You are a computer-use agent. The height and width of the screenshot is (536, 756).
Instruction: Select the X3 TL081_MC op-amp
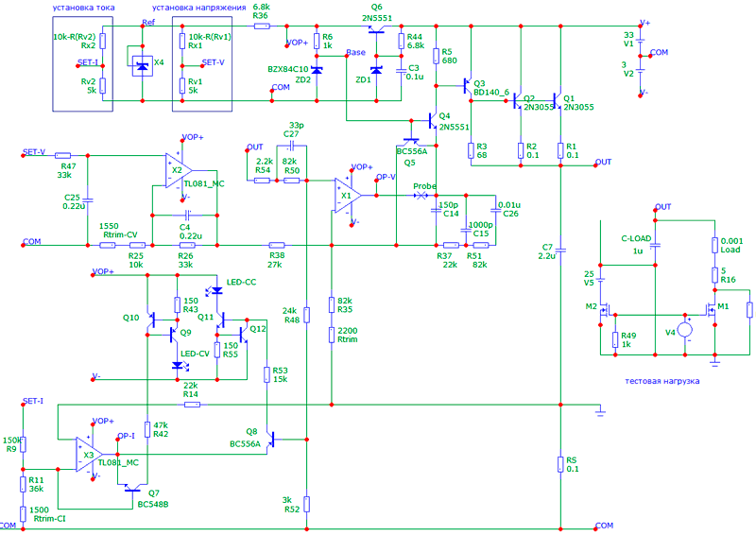pos(89,455)
